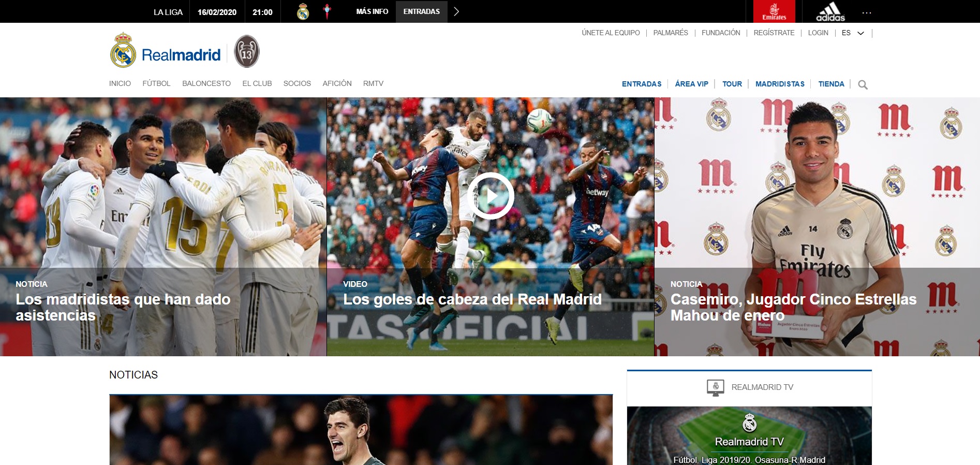Click the Real Madrid crest in match bar
Viewport: 980px width, 465px height.
[x=303, y=11]
